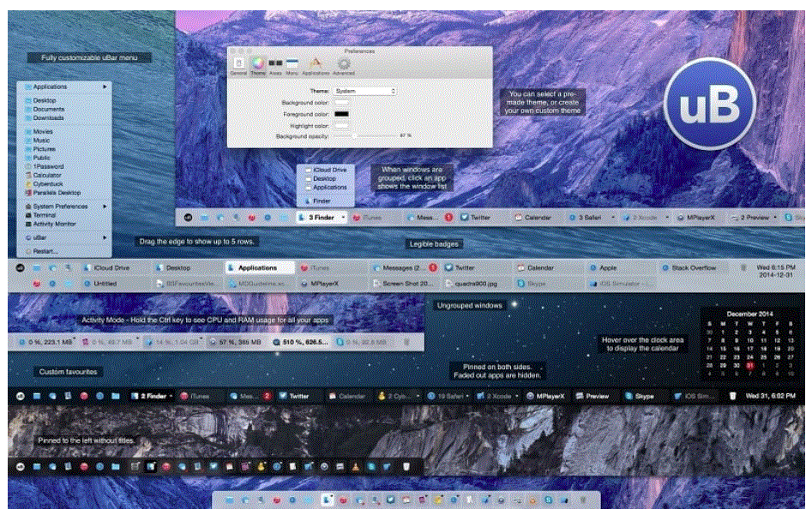Click the Highlight color swatch
Screen dimensions: 812x521
click(341, 126)
